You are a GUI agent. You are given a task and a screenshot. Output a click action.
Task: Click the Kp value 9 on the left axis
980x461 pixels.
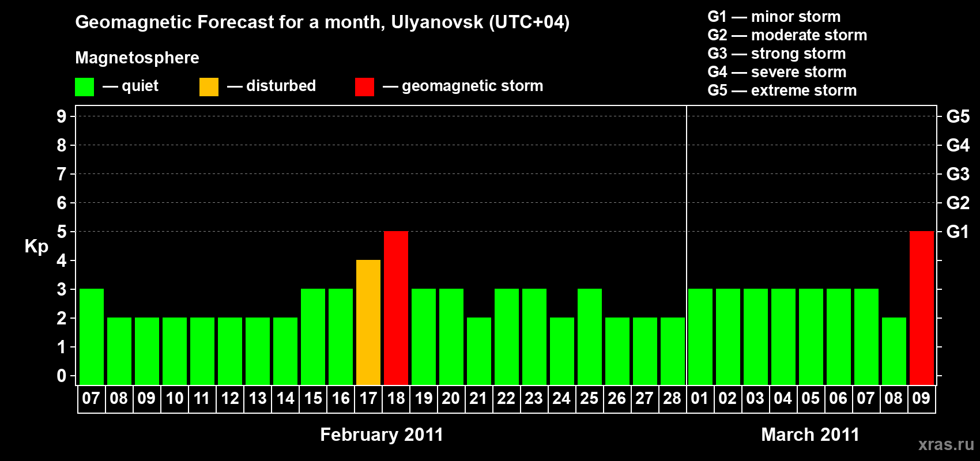click(x=62, y=116)
